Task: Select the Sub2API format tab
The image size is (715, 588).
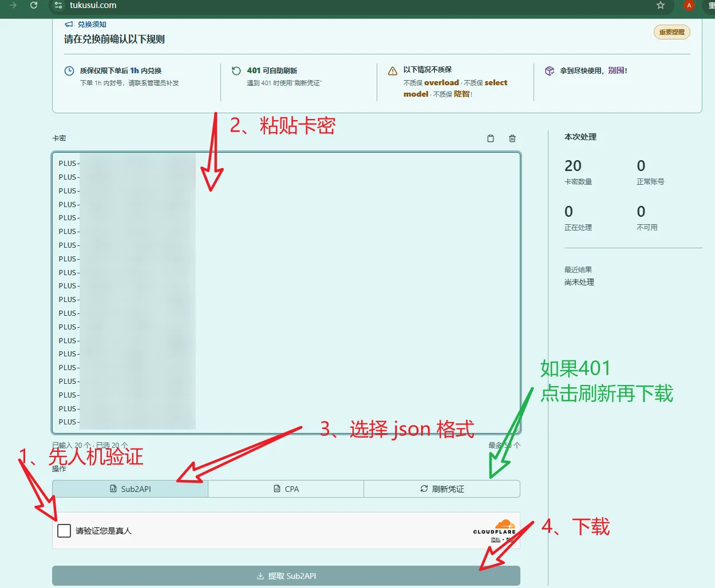Action: pyautogui.click(x=130, y=489)
